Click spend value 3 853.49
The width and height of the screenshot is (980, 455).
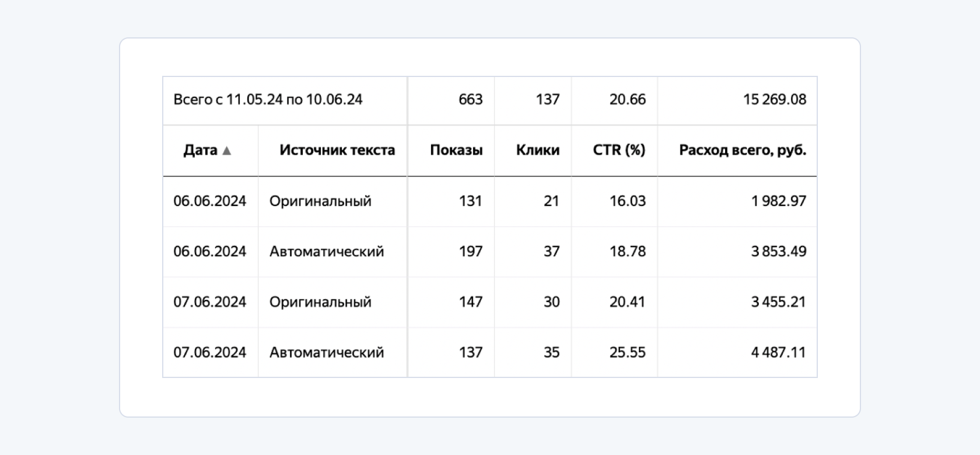tap(779, 251)
